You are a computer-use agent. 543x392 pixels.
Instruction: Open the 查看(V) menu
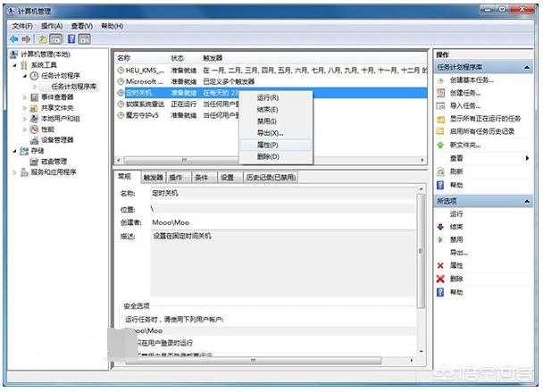[x=82, y=26]
